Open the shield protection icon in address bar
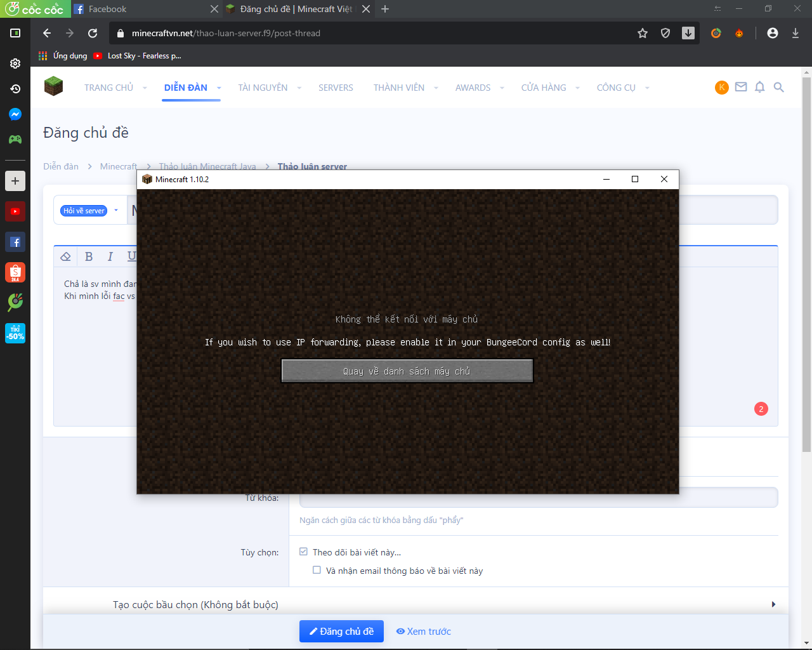The width and height of the screenshot is (812, 650). (x=665, y=33)
